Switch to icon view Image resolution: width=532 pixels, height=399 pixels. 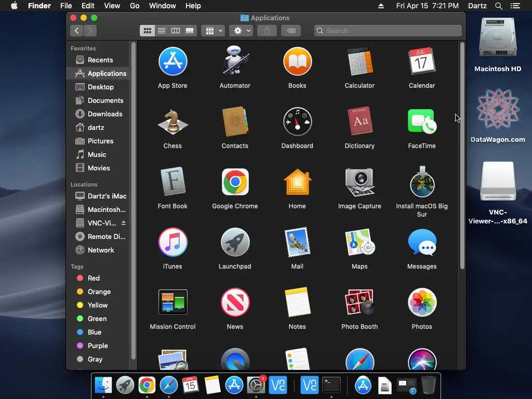[x=147, y=31]
